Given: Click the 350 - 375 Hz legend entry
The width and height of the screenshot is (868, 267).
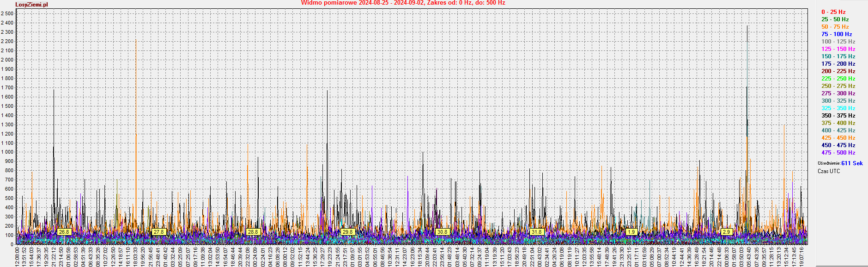Looking at the screenshot, I should click(838, 116).
